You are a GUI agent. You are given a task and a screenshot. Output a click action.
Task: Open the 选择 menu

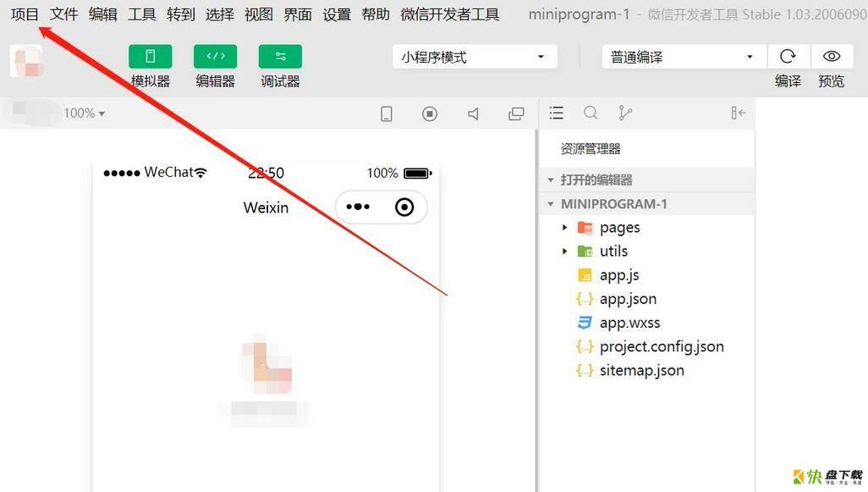coord(220,14)
